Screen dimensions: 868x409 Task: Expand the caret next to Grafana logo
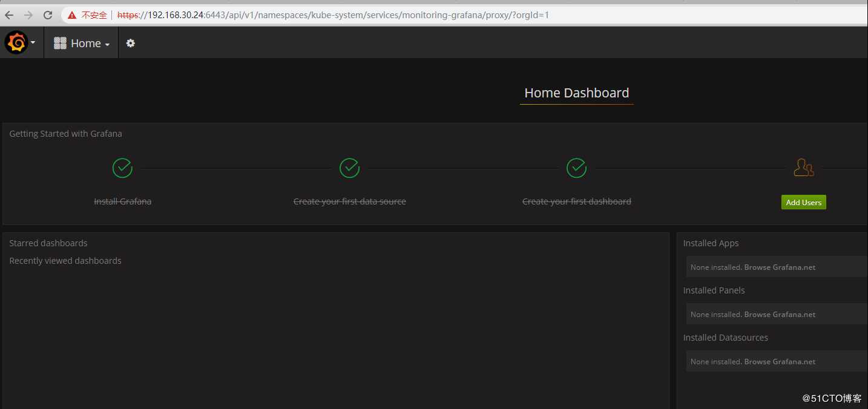33,43
